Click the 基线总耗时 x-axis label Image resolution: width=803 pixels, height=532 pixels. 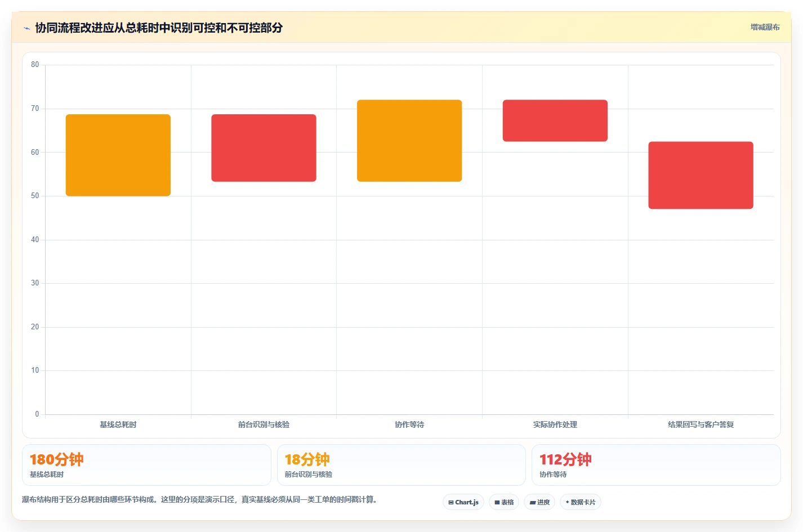(118, 424)
